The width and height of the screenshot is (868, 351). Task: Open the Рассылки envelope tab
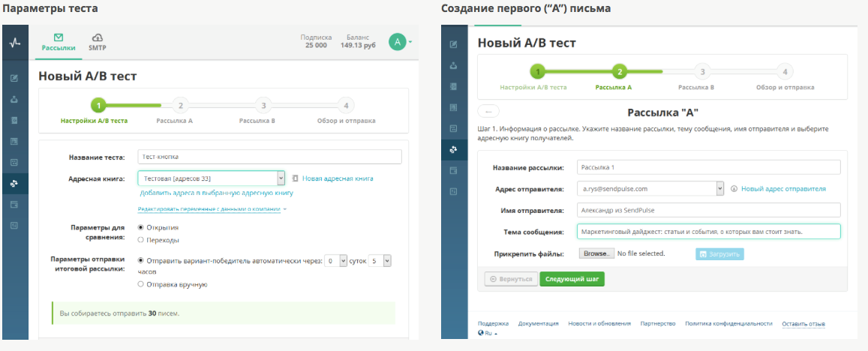pyautogui.click(x=58, y=43)
